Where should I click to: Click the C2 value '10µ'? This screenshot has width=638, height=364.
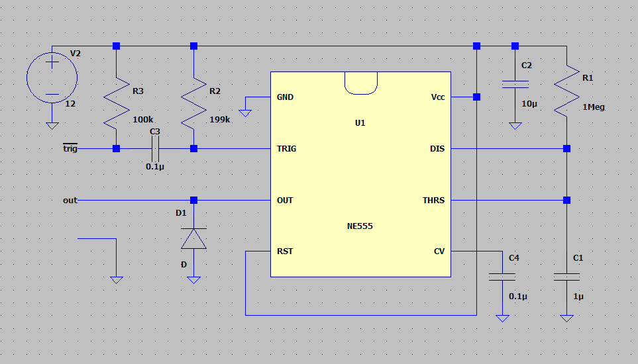click(x=529, y=104)
